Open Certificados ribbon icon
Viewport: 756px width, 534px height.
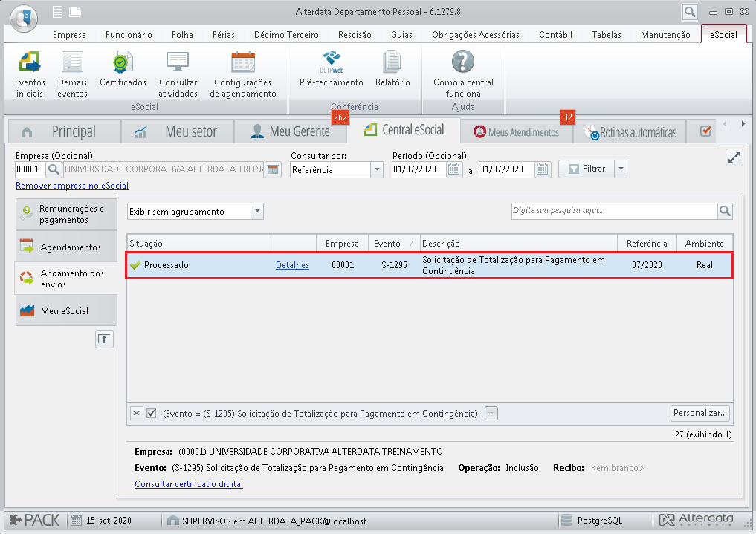click(x=123, y=69)
